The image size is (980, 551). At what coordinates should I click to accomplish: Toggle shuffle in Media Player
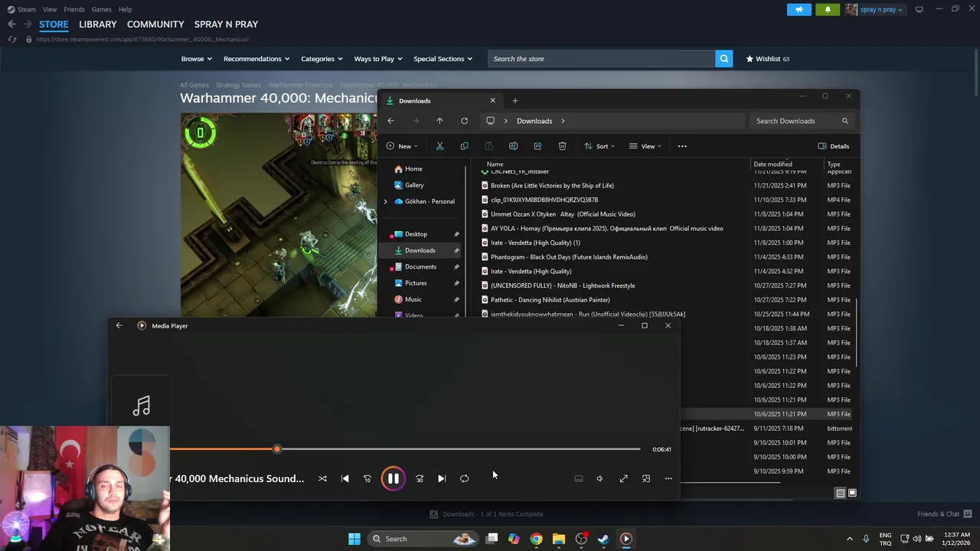(322, 478)
